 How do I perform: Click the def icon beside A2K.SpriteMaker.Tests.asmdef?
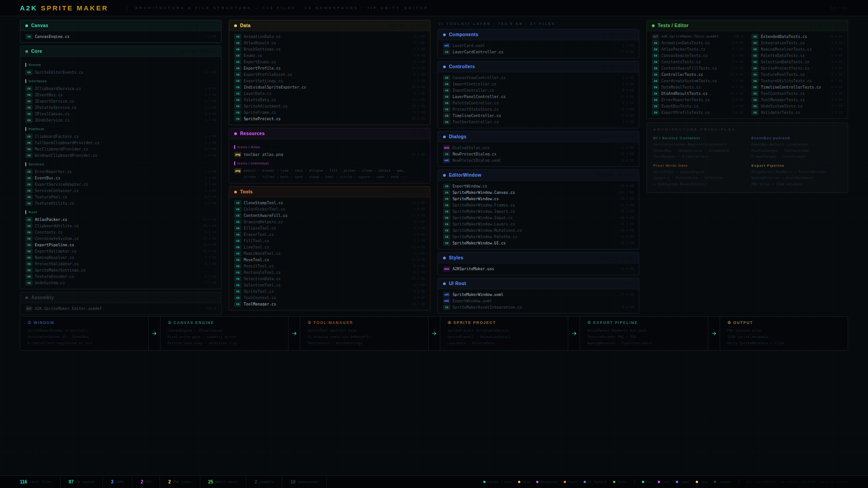coord(656,37)
